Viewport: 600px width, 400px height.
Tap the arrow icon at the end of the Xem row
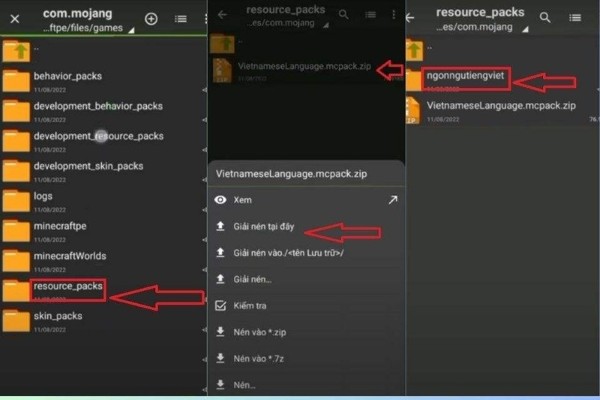click(x=393, y=200)
